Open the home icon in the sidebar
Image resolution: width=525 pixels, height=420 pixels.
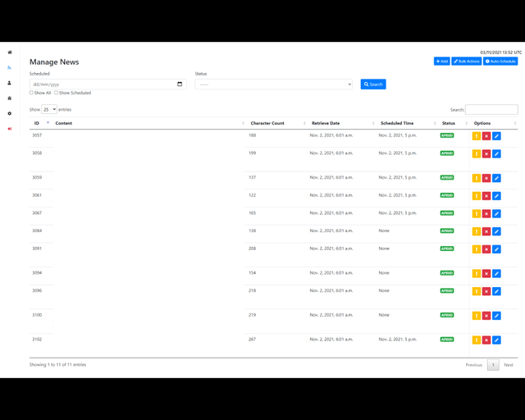tap(10, 52)
